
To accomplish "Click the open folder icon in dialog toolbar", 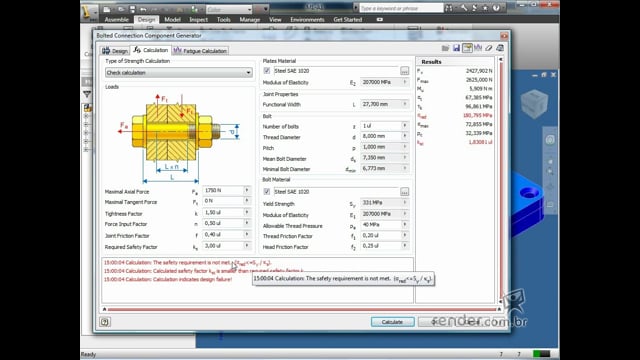I will coord(445,48).
